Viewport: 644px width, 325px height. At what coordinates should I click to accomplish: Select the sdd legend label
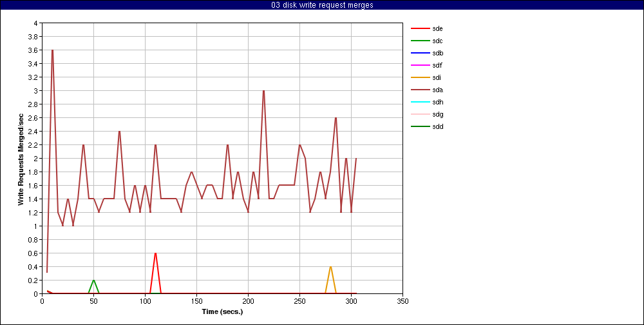pyautogui.click(x=437, y=126)
